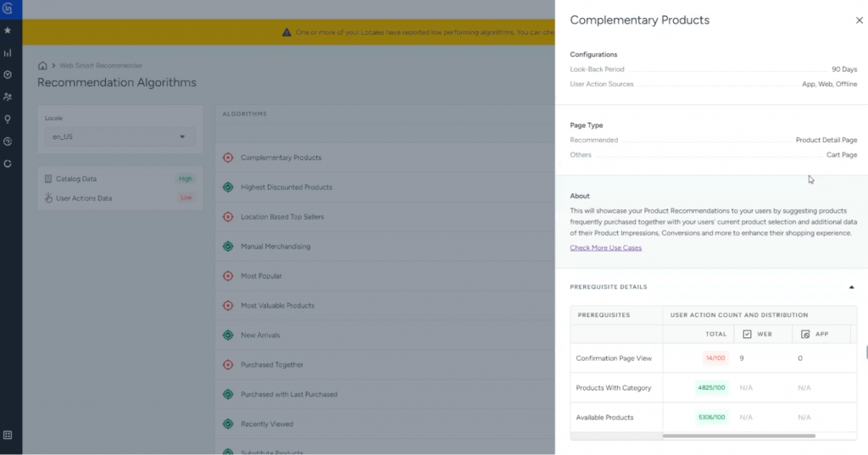Click the High badge for Catalog Data

(186, 179)
